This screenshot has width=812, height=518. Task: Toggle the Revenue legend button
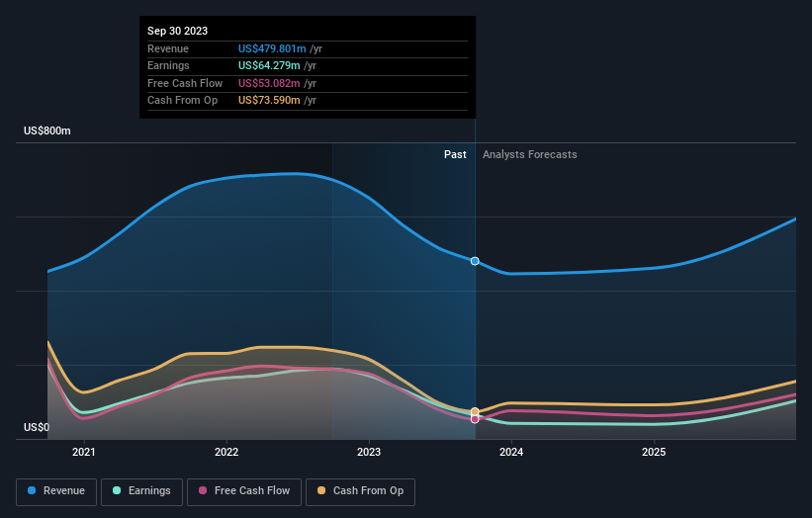pos(56,491)
